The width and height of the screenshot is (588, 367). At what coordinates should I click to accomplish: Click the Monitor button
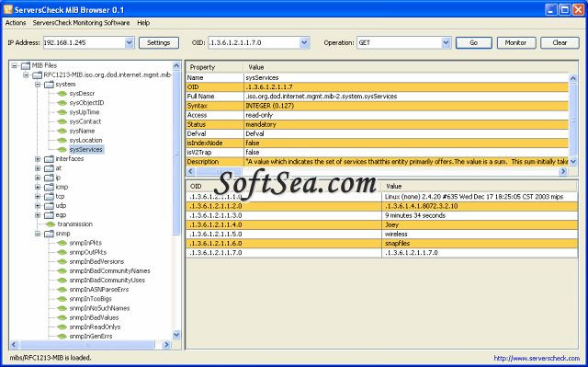516,43
